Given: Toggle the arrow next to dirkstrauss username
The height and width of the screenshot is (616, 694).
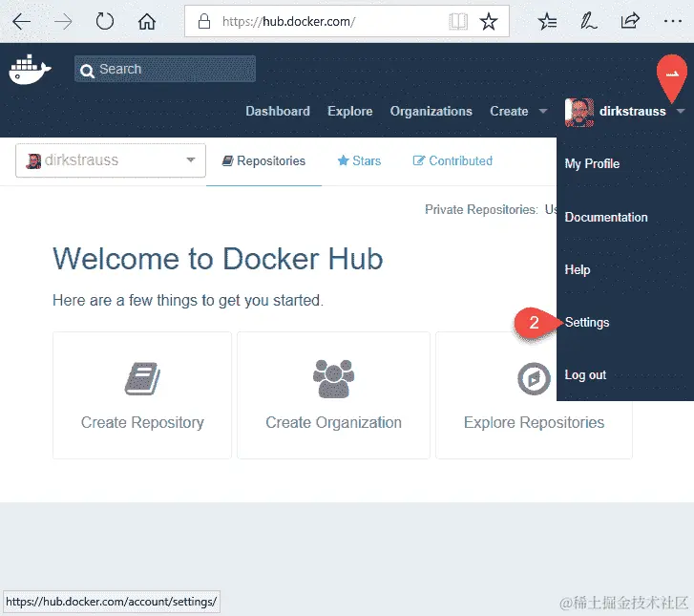Looking at the screenshot, I should (x=681, y=111).
